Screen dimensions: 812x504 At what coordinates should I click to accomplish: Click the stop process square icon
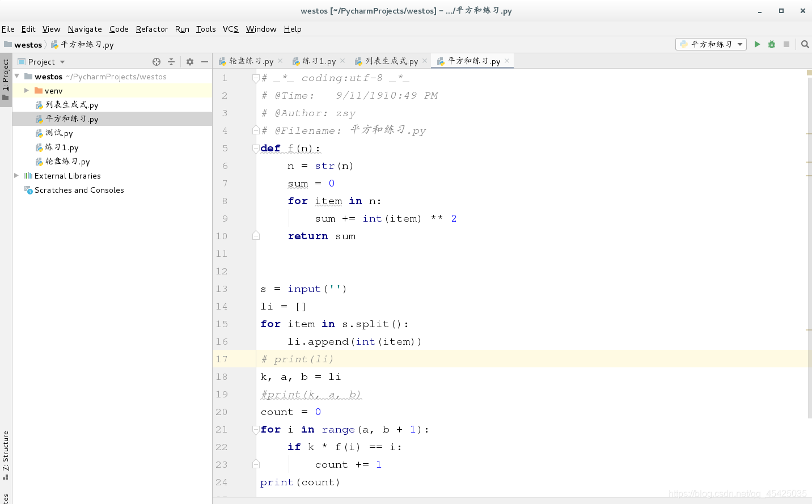[786, 44]
